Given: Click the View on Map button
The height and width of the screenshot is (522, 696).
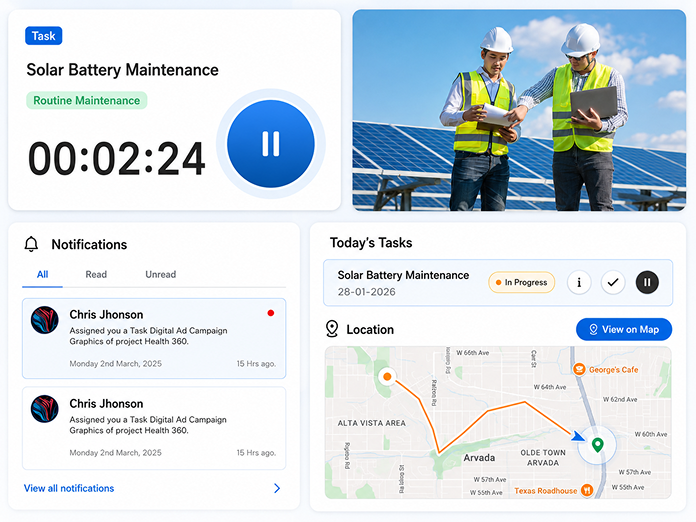Looking at the screenshot, I should 624,329.
